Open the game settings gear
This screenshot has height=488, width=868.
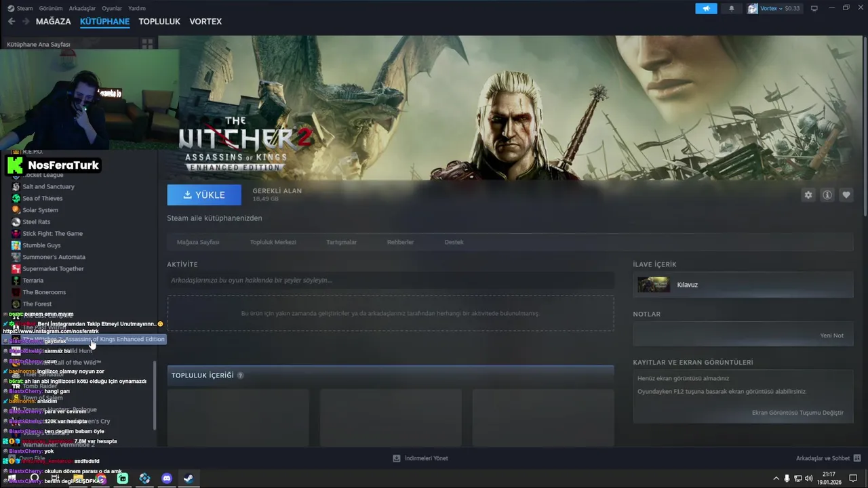[808, 195]
